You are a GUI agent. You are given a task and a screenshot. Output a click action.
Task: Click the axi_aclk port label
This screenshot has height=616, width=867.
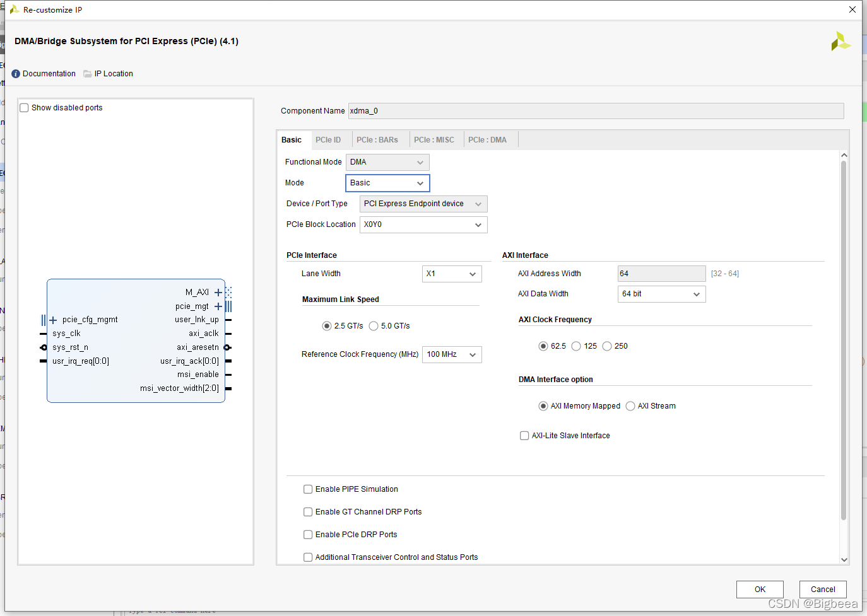click(204, 334)
